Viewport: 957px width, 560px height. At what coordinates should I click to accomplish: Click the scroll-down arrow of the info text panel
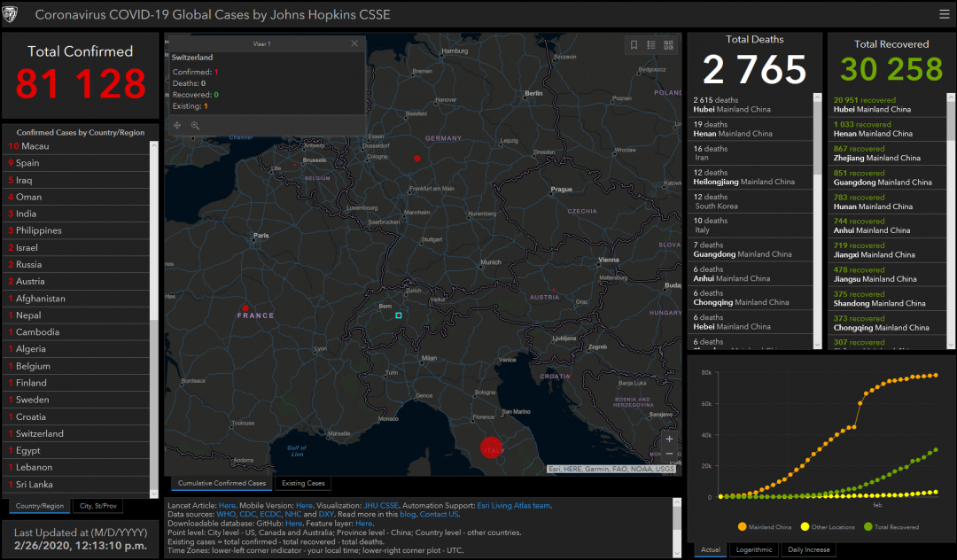(x=677, y=553)
